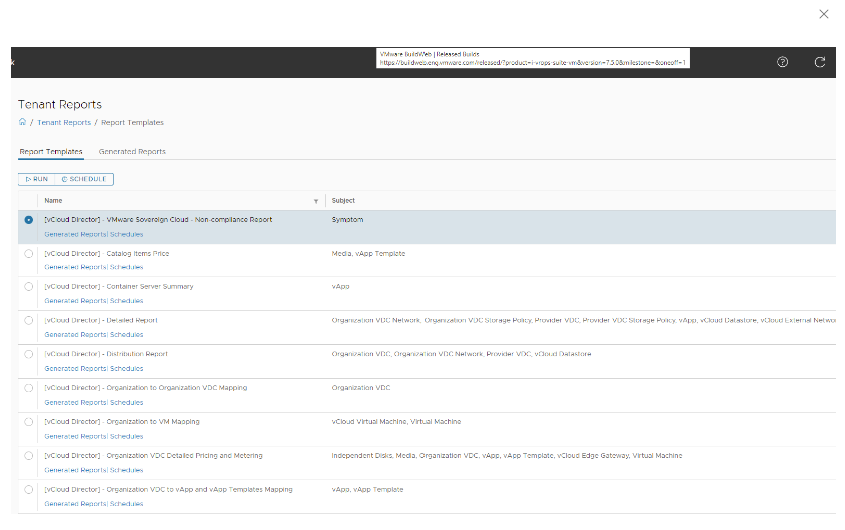This screenshot has width=845, height=530.
Task: Click the Report Templates breadcrumb text
Action: (132, 122)
